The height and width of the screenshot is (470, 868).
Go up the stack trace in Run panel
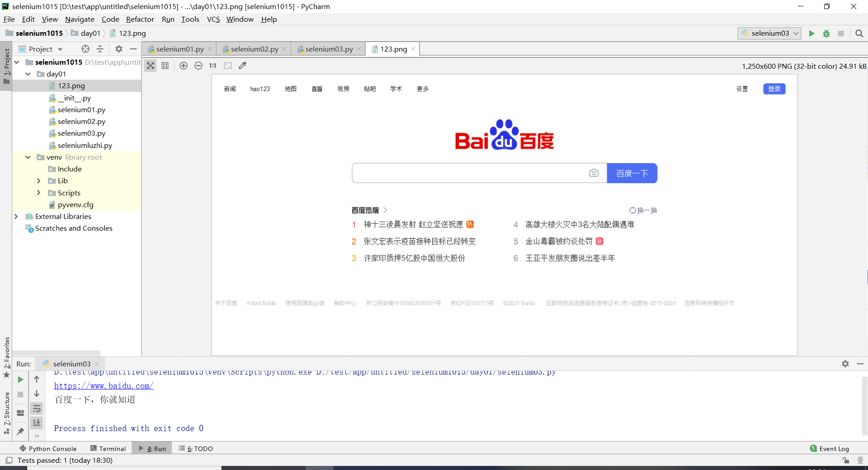coord(37,379)
